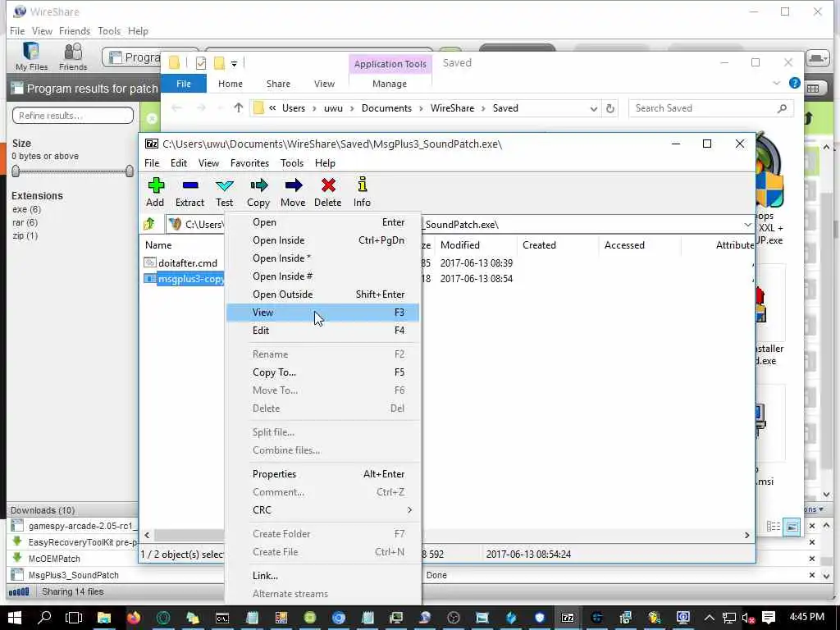Open Task View on taskbar
The width and height of the screenshot is (840, 630).
coord(74,618)
